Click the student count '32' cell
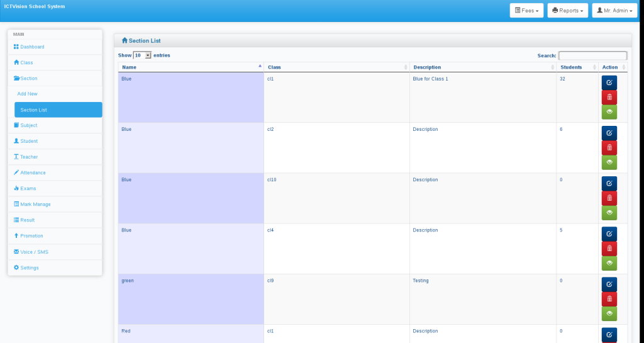Screen dimensions: 644x343 pyautogui.click(x=577, y=98)
